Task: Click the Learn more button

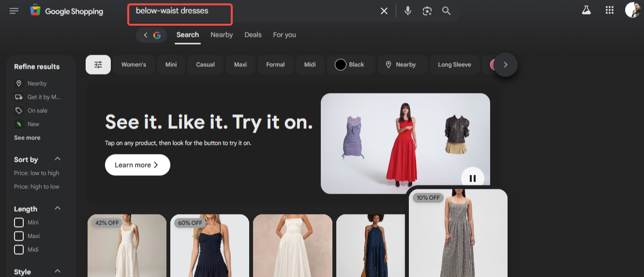Action: pyautogui.click(x=137, y=165)
